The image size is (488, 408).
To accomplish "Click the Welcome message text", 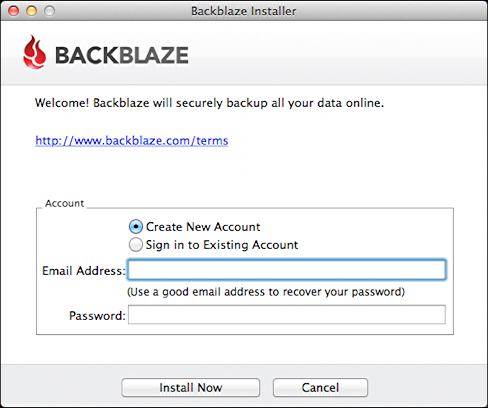I will click(209, 103).
